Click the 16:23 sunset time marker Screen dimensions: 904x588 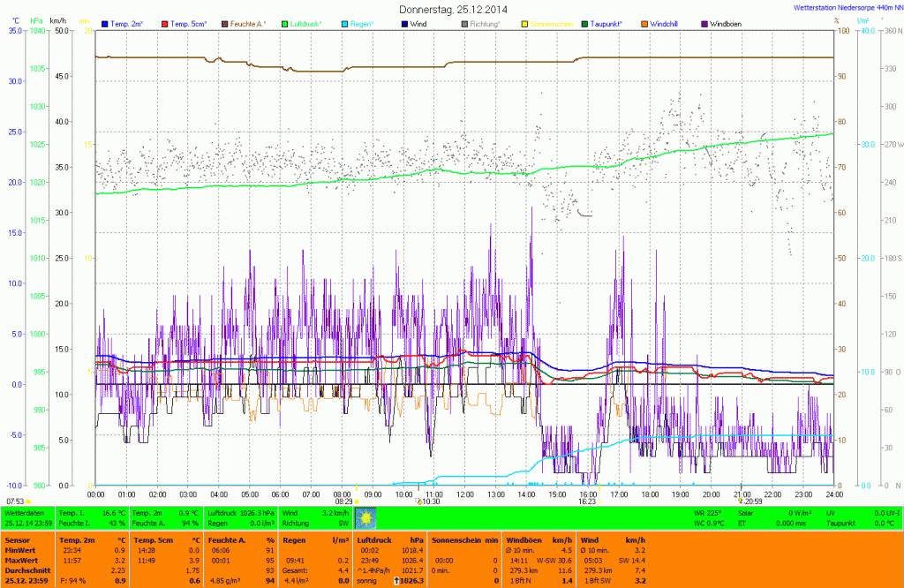[x=587, y=501]
